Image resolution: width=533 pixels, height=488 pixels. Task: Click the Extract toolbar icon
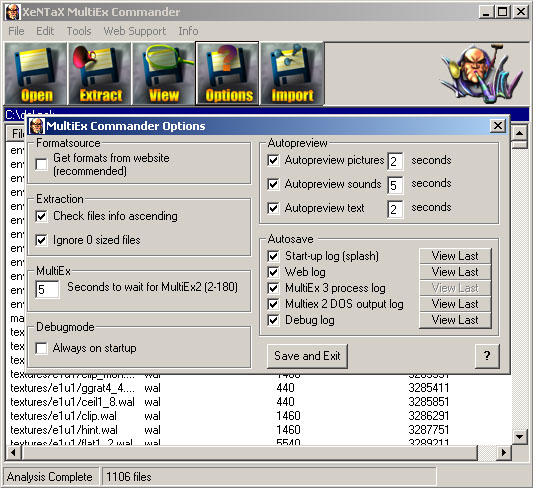click(100, 73)
